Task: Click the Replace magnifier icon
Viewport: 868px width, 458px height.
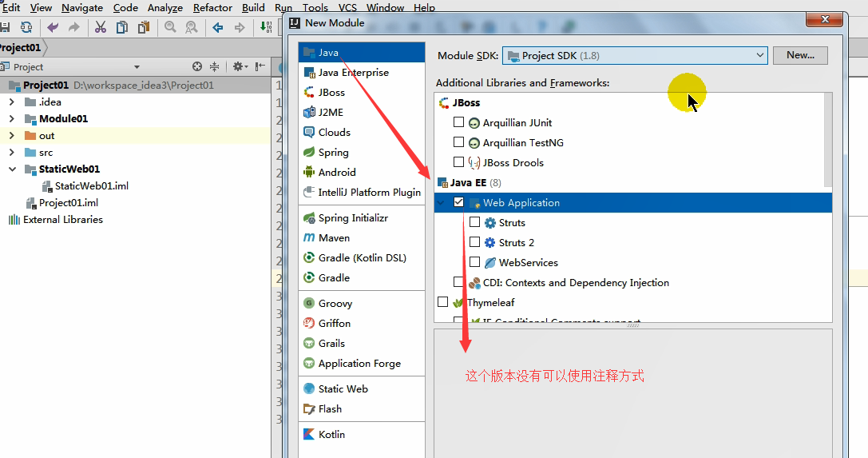Action: click(192, 27)
